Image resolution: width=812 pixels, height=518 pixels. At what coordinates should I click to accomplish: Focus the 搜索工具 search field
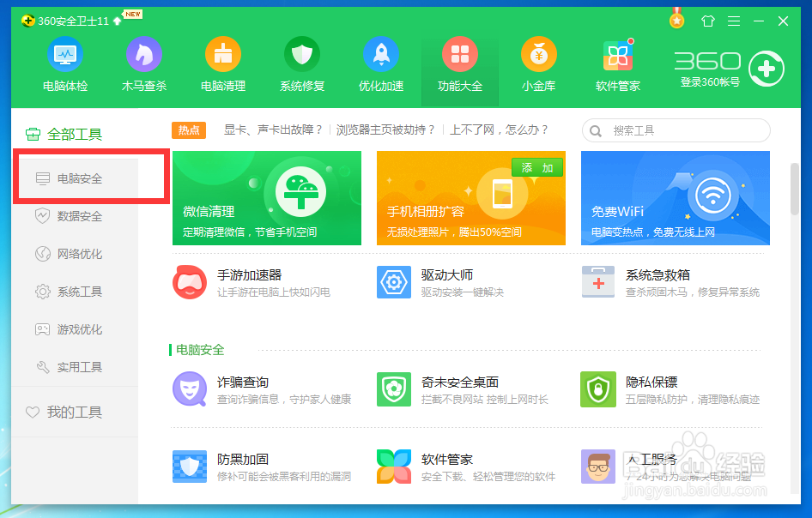676,130
